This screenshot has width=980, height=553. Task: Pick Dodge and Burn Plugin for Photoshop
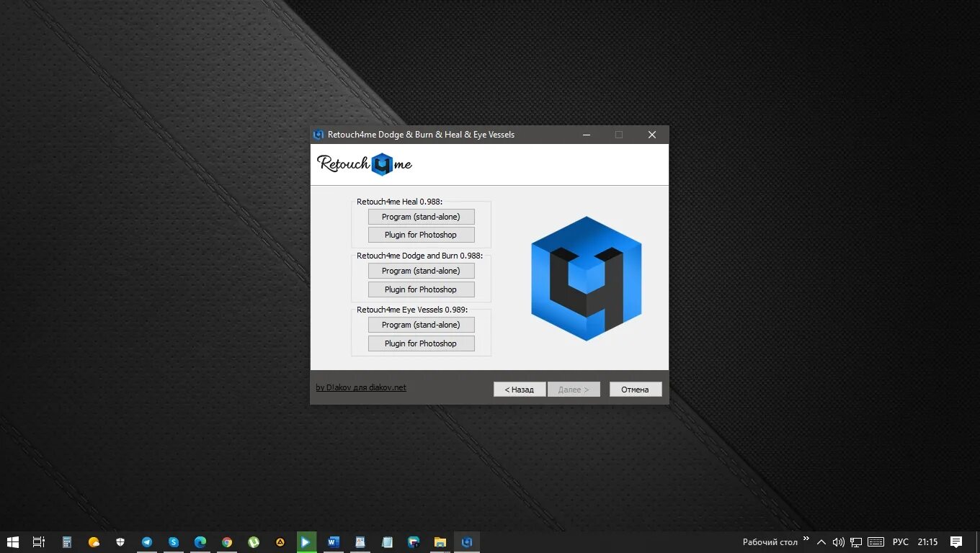(x=421, y=289)
